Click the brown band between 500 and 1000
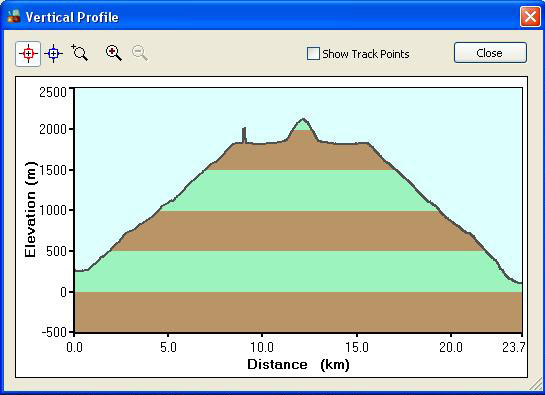Viewport: 545px width, 395px height. click(298, 231)
